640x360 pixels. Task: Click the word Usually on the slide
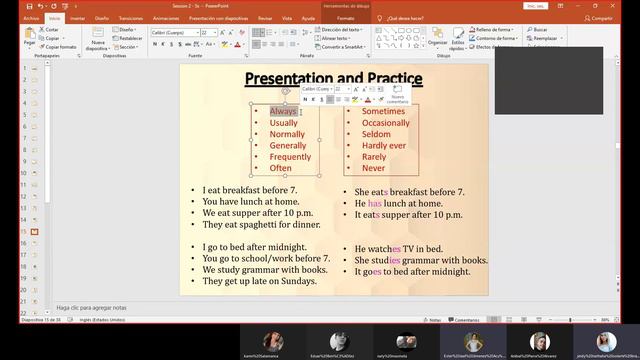click(x=283, y=123)
